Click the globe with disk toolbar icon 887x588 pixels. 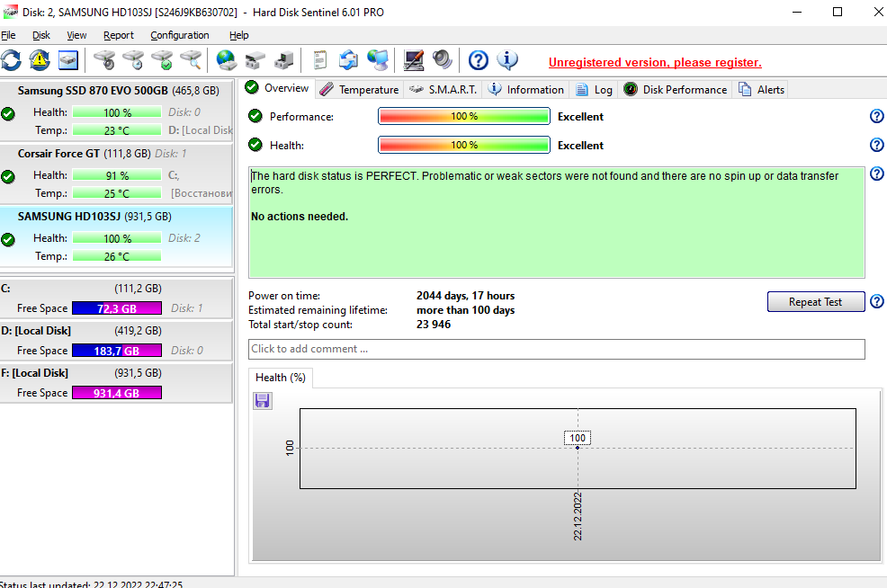[x=226, y=60]
